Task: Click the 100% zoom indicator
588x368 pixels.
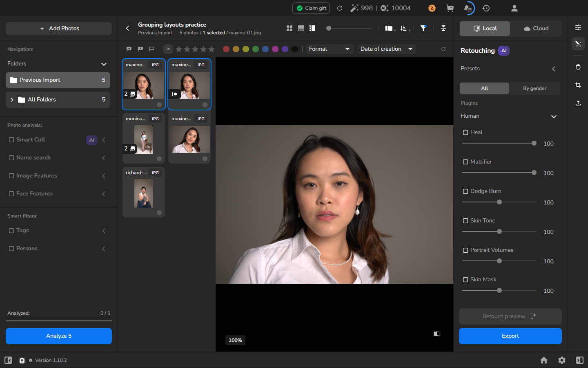Action: [235, 340]
